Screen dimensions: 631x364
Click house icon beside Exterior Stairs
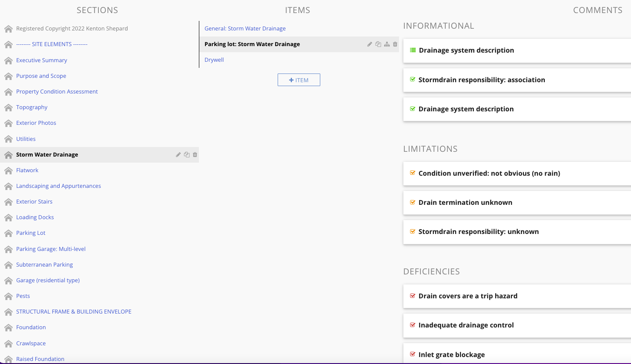point(8,202)
